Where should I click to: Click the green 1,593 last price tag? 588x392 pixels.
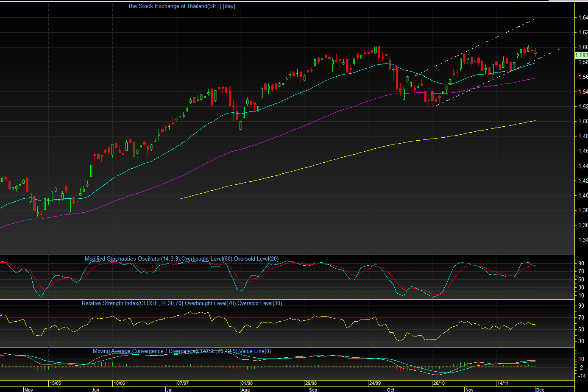(581, 55)
